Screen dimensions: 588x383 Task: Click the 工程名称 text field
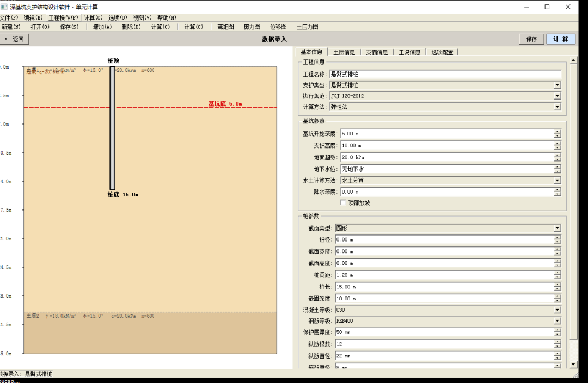tap(445, 74)
